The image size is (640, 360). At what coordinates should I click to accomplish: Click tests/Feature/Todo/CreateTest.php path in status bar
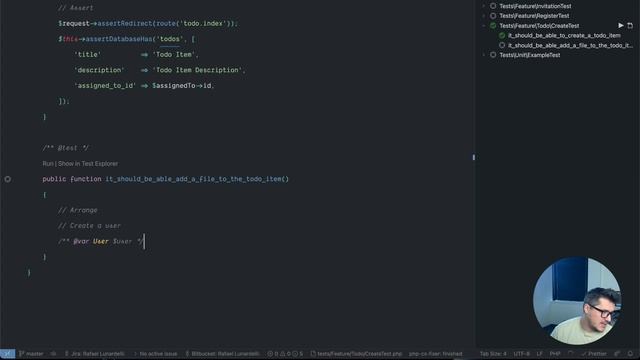[x=356, y=354]
